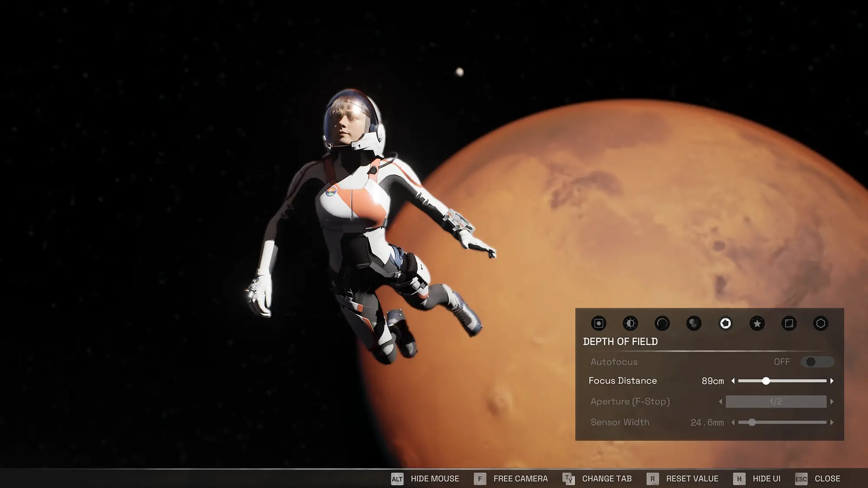Click the Sensor Width slider handle

pyautogui.click(x=752, y=422)
